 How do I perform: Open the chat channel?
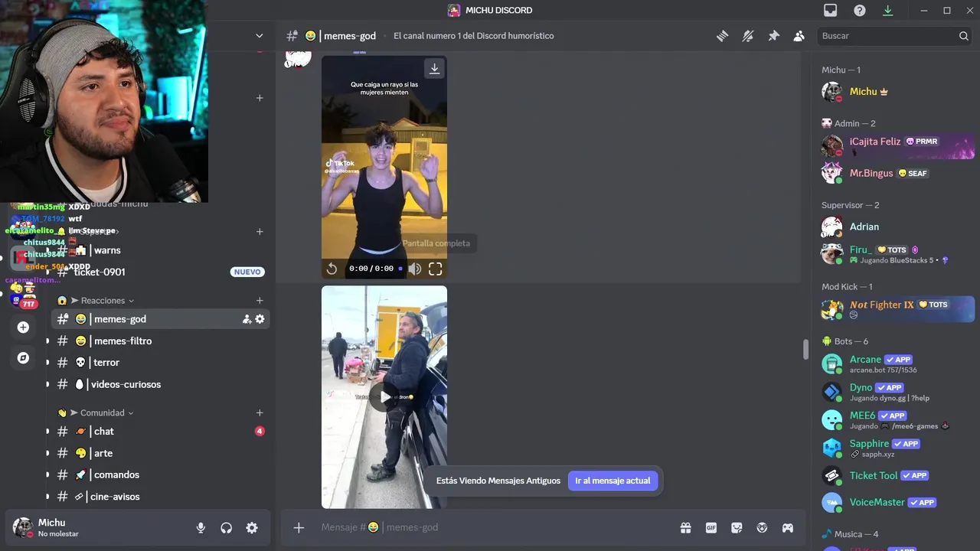pyautogui.click(x=160, y=431)
